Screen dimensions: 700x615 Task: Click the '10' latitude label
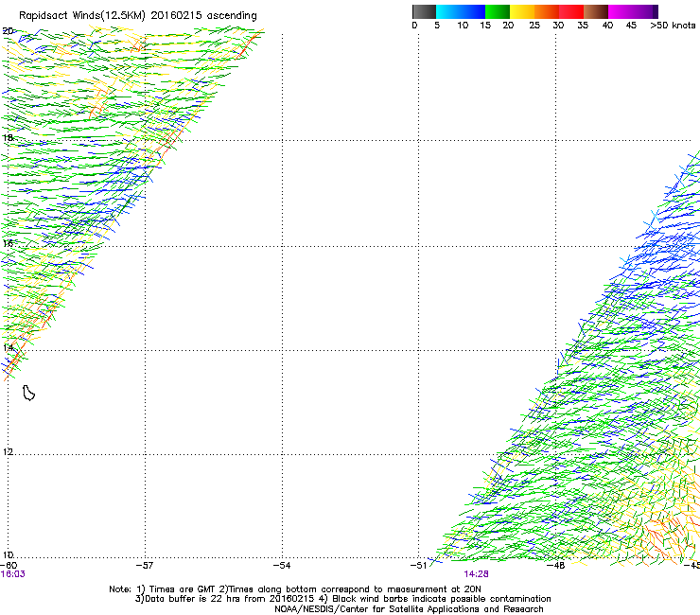coord(8,555)
